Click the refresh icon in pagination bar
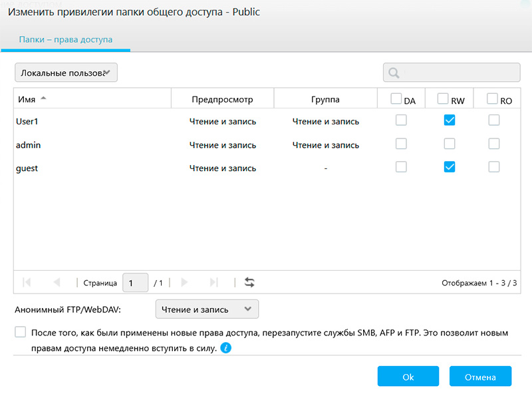 [249, 282]
